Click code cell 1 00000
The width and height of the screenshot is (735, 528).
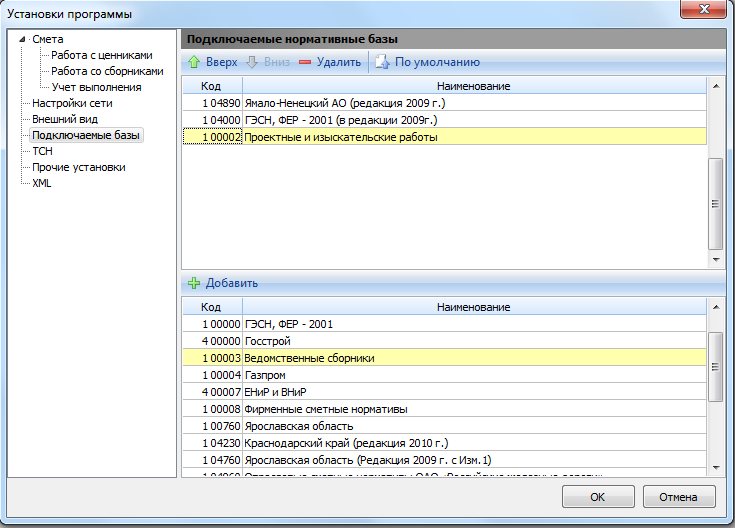point(212,324)
